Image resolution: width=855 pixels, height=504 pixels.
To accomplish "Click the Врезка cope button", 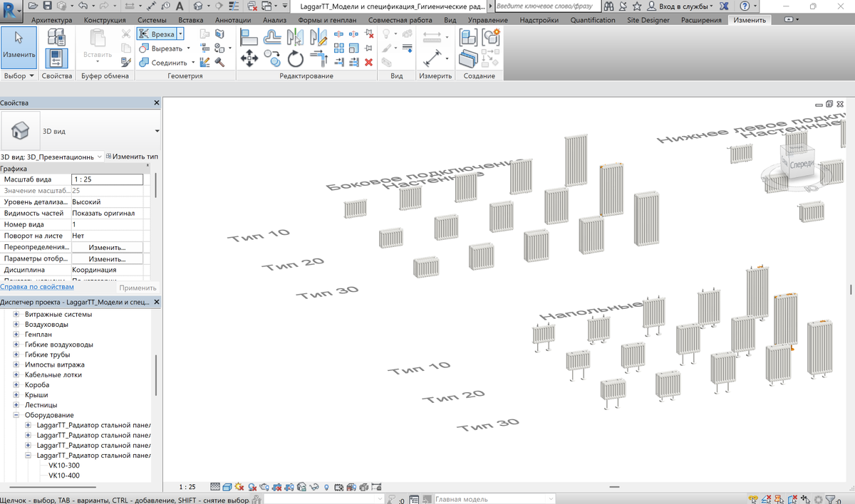I will coord(157,33).
